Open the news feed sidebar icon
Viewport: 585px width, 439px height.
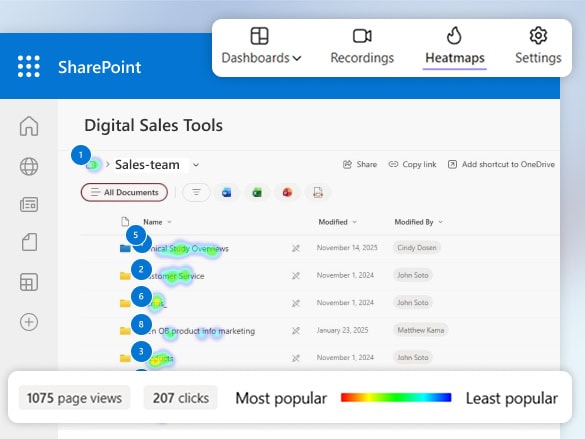29,205
